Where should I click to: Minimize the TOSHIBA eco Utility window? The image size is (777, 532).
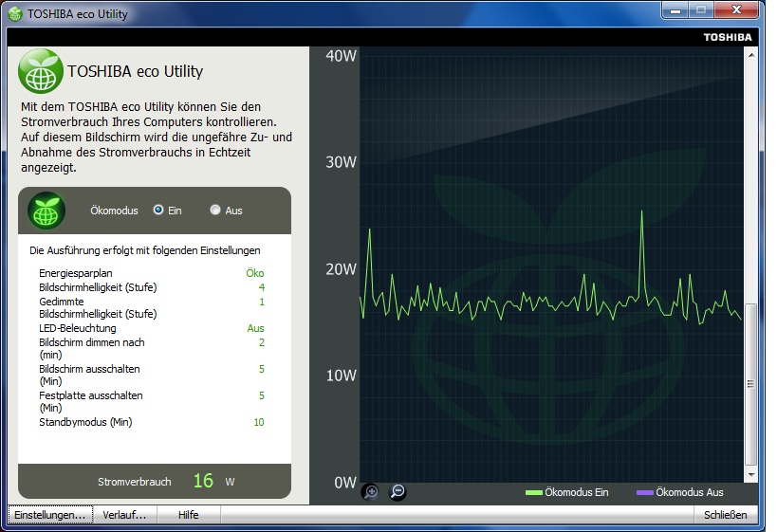[x=675, y=9]
